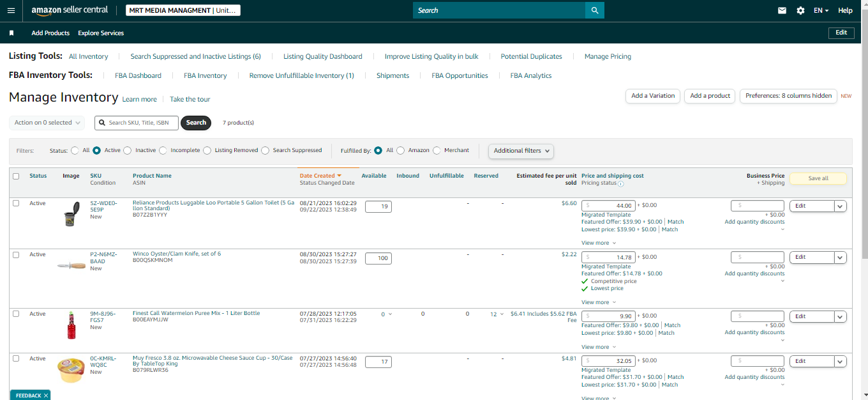Open Edit dropdown arrow for Luggable Loo
The width and height of the screenshot is (868, 400).
tap(841, 206)
